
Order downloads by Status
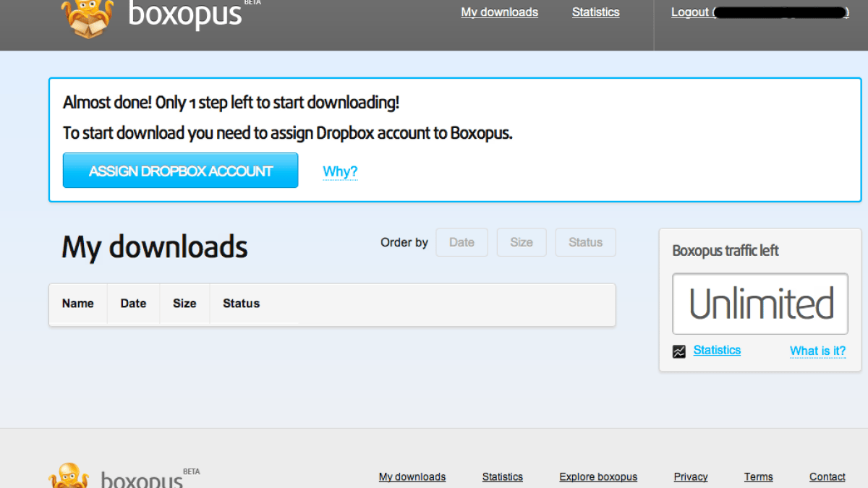coord(586,242)
